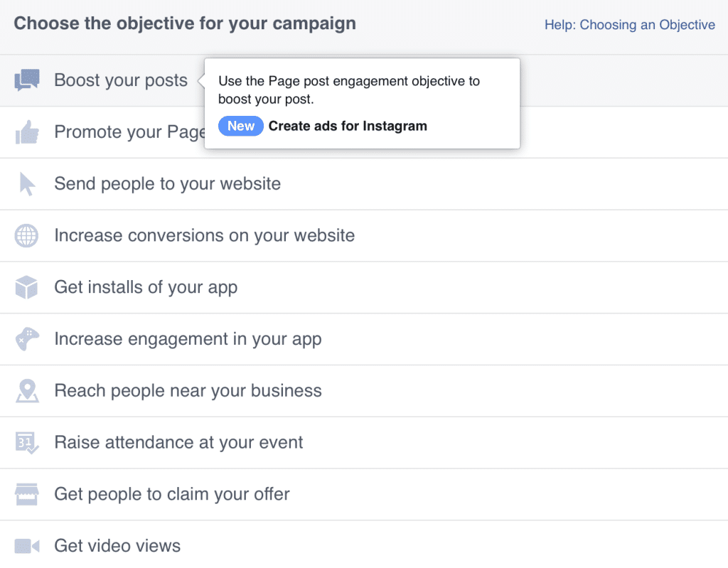Click the box app installs icon

[27, 288]
